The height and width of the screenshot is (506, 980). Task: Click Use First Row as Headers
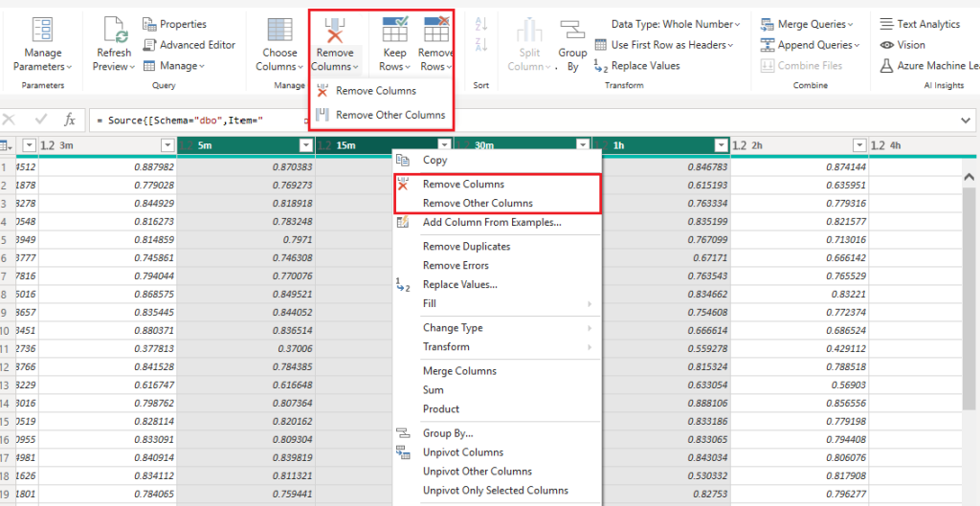pyautogui.click(x=664, y=45)
